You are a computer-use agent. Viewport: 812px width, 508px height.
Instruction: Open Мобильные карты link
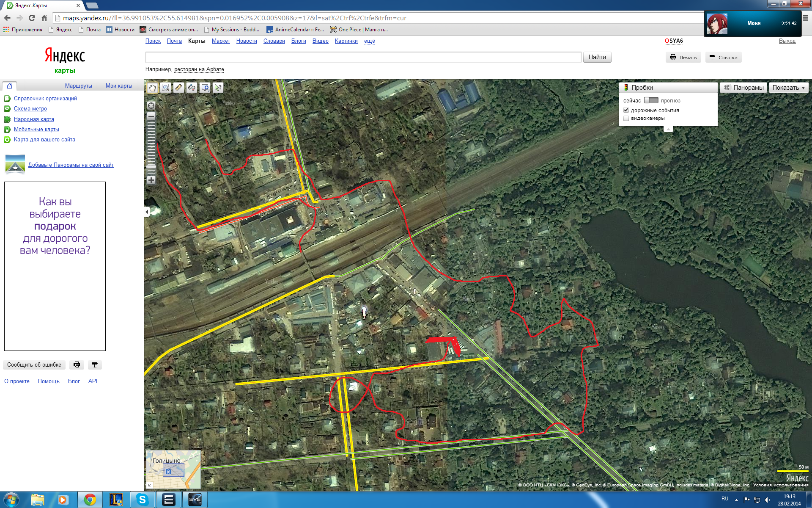tap(36, 129)
